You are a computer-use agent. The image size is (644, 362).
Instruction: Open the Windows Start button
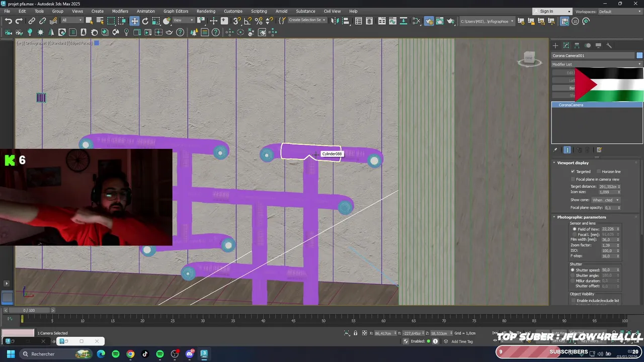[x=11, y=354]
